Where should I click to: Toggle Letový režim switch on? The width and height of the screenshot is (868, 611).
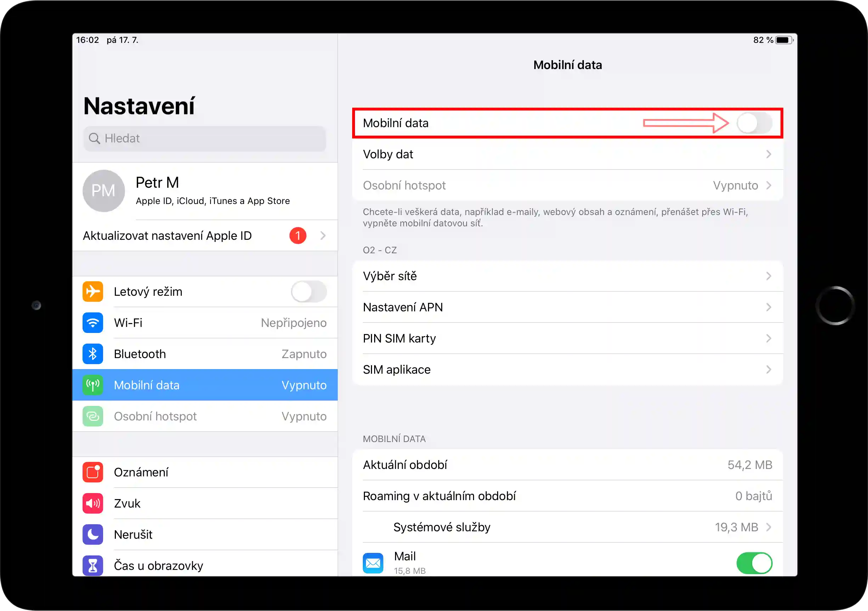pyautogui.click(x=309, y=291)
